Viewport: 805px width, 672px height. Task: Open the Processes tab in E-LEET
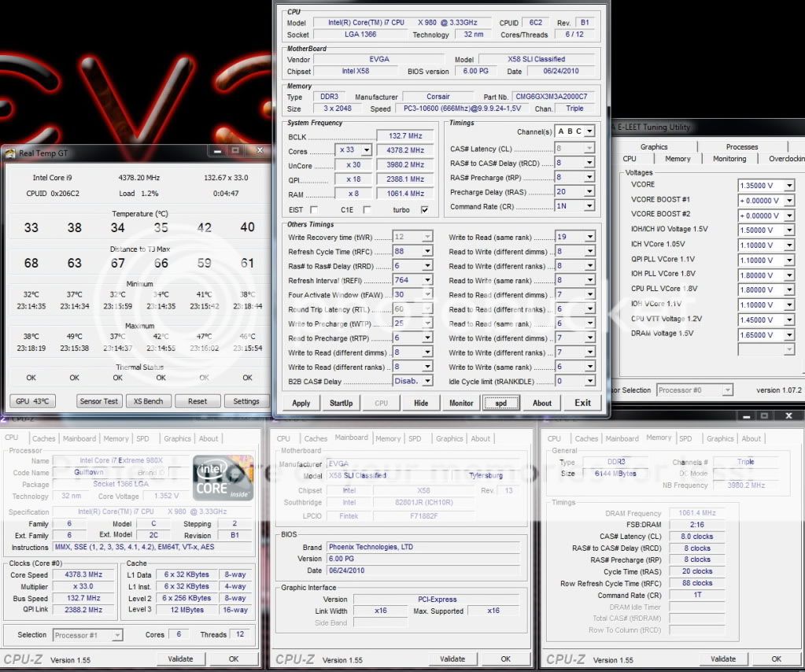pyautogui.click(x=741, y=146)
